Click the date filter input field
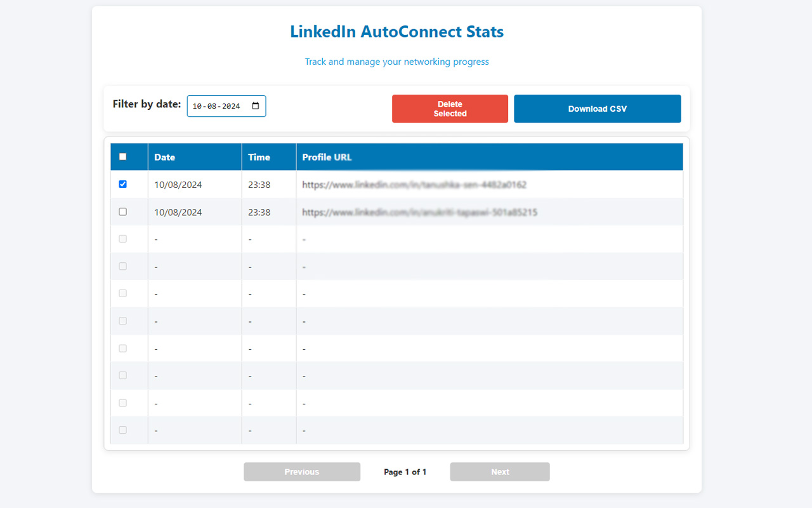Screen dimensions: 812x508 [x=226, y=106]
